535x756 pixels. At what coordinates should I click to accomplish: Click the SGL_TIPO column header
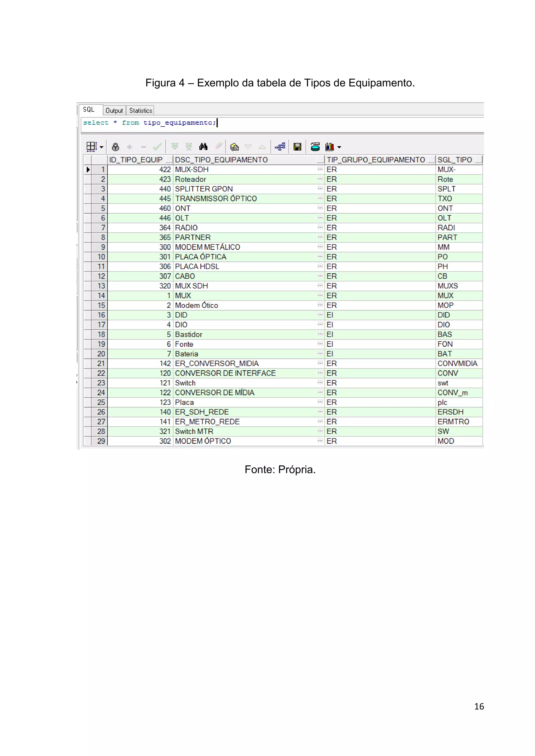coord(455,160)
